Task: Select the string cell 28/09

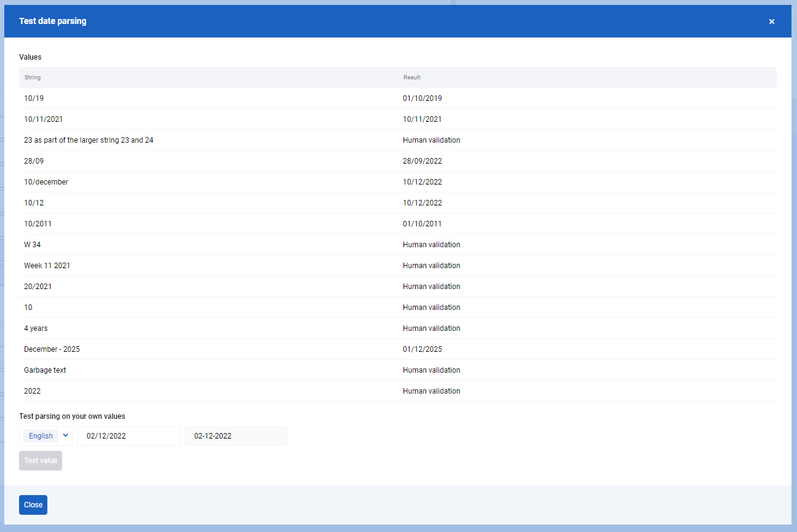Action: pos(34,161)
